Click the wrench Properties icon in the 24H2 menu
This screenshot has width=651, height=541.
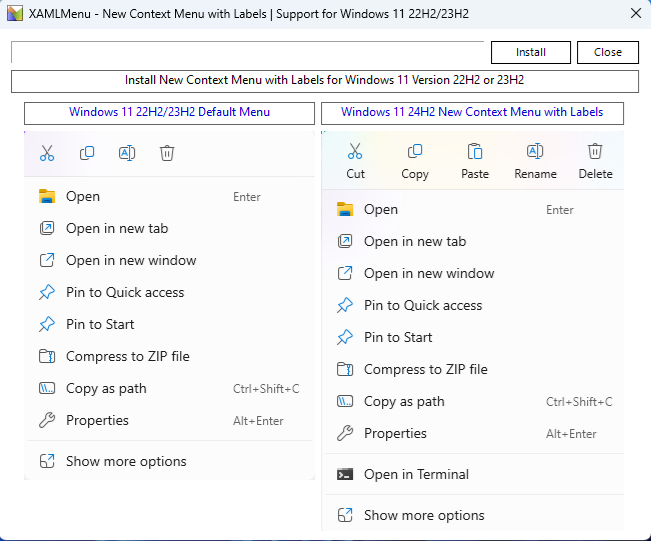point(345,433)
